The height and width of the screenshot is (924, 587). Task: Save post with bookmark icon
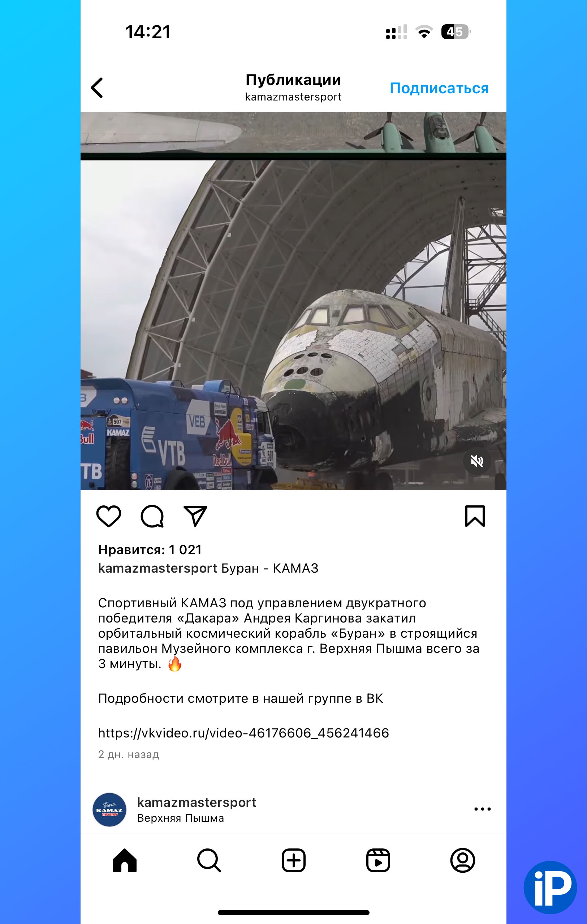475,516
